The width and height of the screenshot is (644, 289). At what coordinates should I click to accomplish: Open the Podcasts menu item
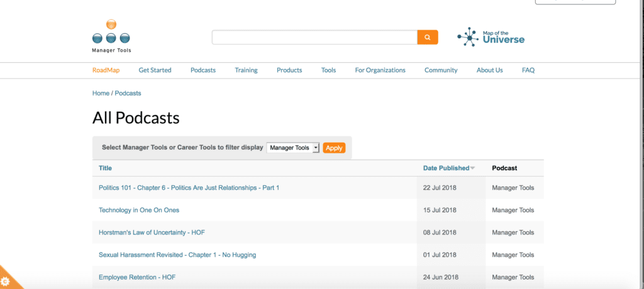[203, 70]
